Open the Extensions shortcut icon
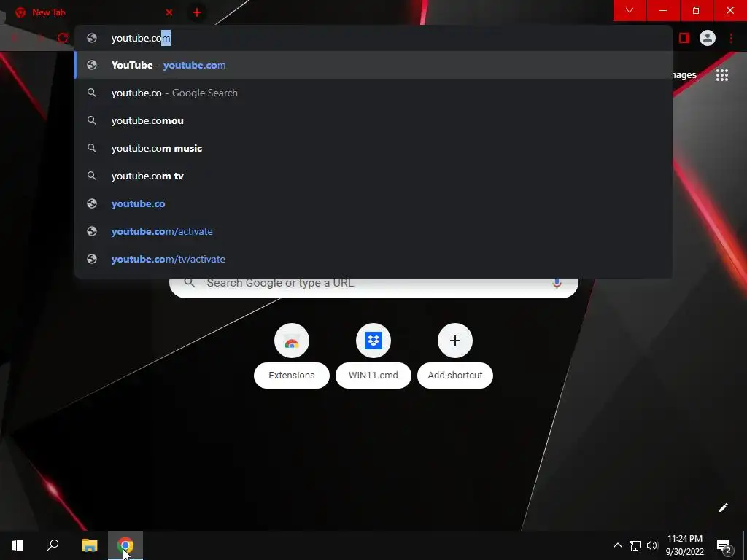Viewport: 747px width, 560px height. [292, 341]
